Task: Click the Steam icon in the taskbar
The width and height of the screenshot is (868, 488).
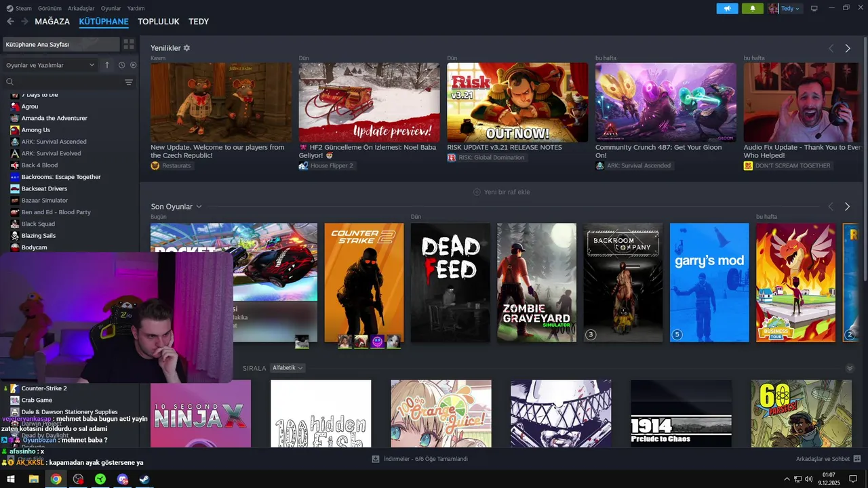Action: pyautogui.click(x=144, y=479)
